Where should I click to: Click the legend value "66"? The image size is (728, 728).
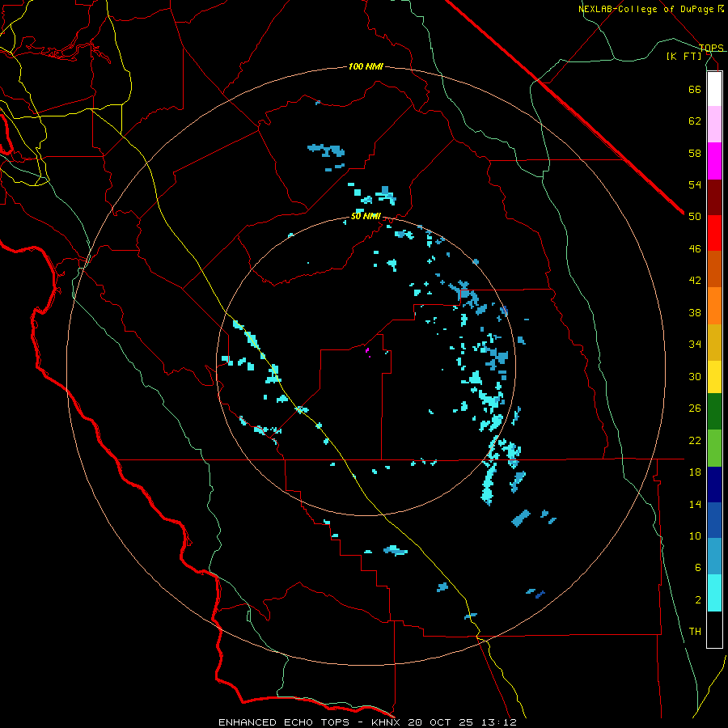(x=695, y=89)
